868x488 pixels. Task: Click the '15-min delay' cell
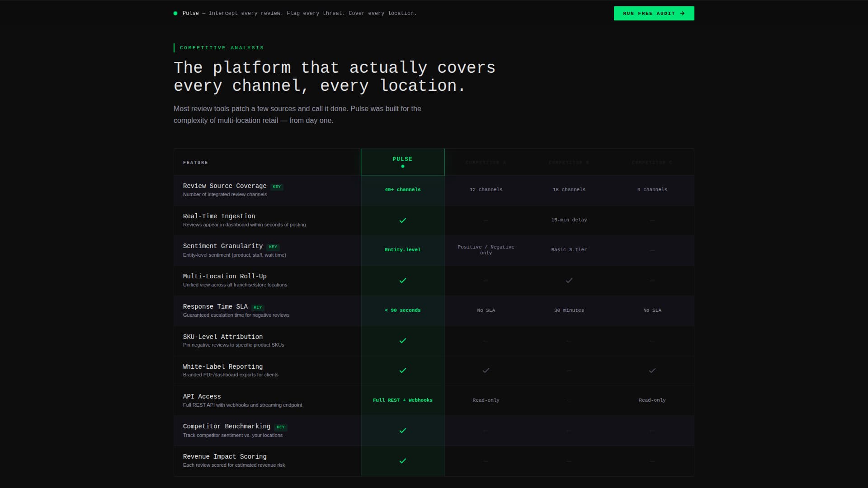569,220
